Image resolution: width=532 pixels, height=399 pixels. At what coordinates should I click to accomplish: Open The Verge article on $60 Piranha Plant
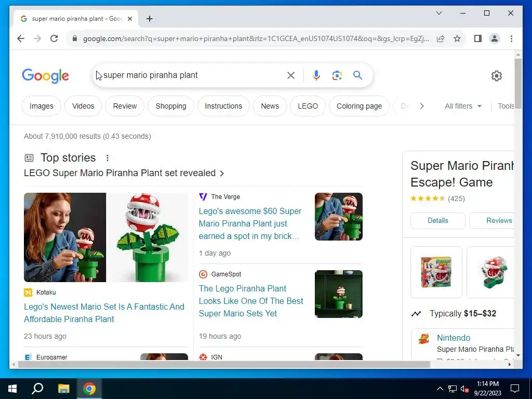250,223
